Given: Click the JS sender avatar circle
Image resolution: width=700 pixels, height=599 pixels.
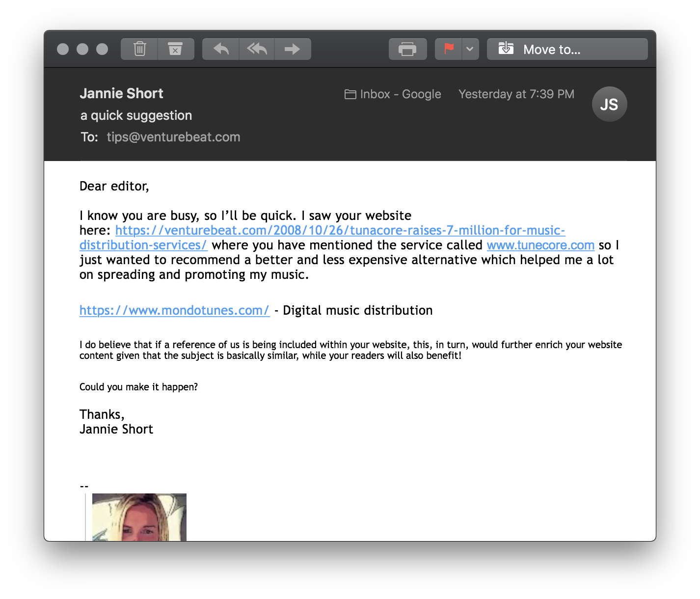Looking at the screenshot, I should click(x=609, y=104).
